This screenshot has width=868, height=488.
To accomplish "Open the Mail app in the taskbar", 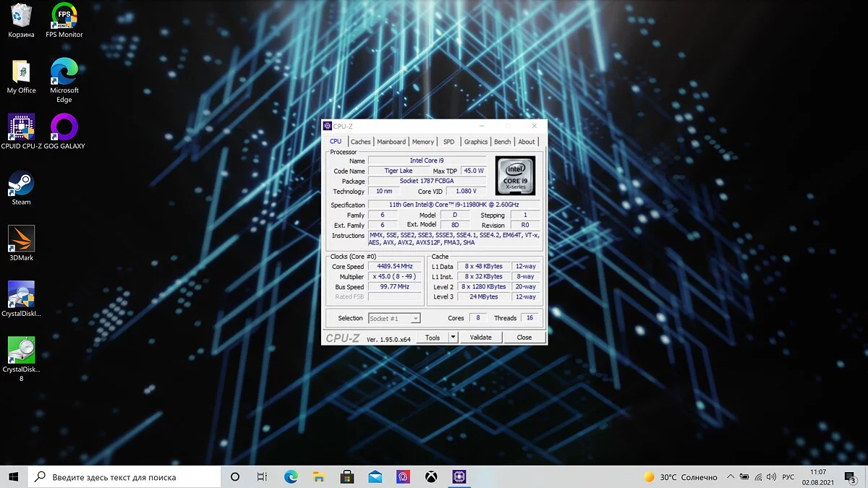I will tap(375, 477).
